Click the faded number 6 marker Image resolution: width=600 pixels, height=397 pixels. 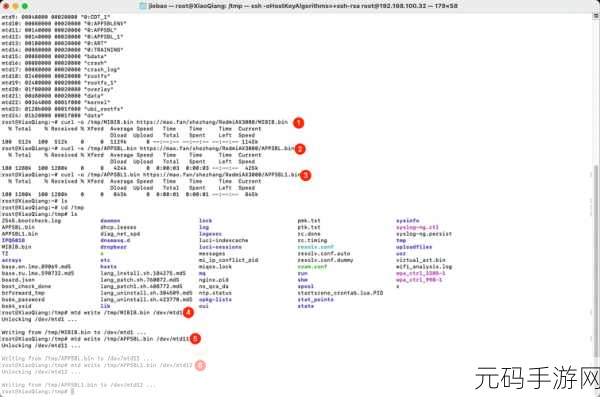(x=200, y=365)
